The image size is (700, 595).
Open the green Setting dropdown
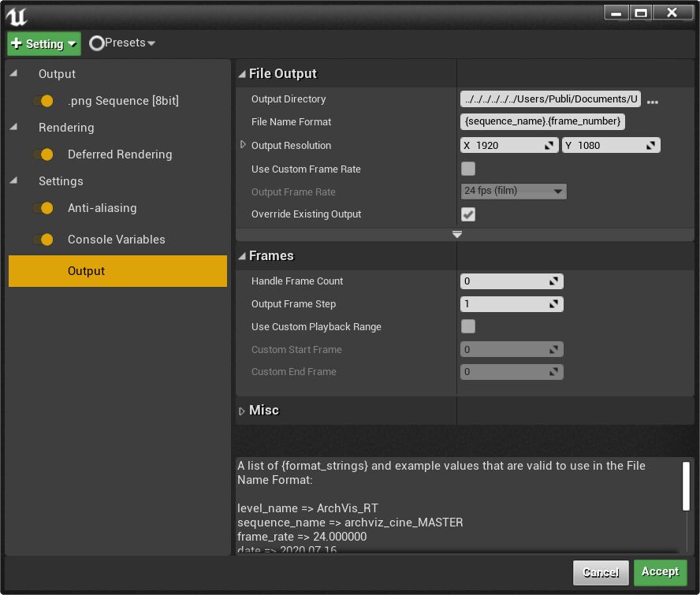click(x=44, y=44)
